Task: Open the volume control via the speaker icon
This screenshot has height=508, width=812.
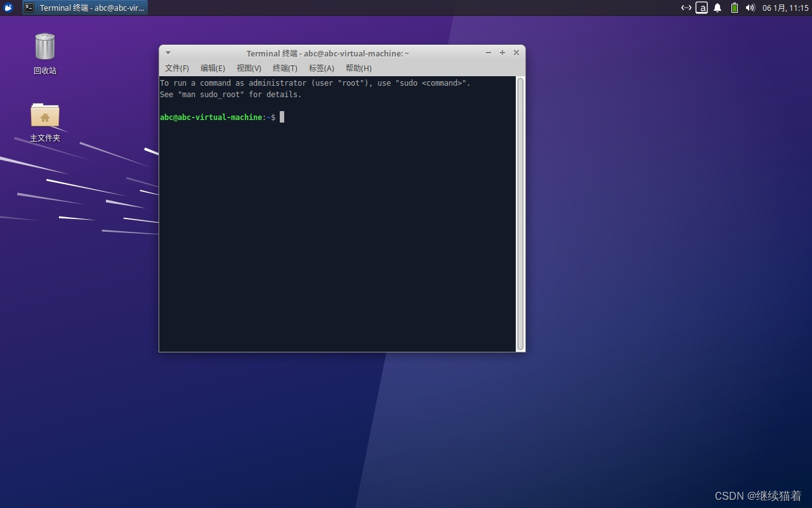Action: [x=750, y=8]
